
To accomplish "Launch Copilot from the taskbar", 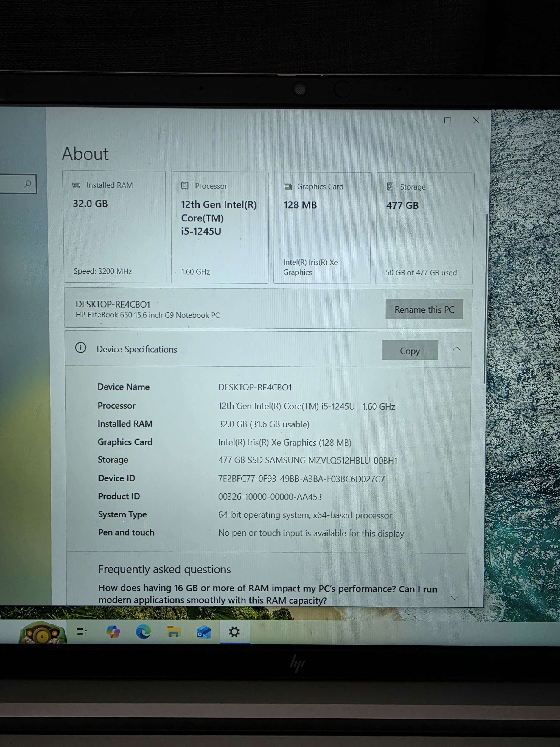I will coord(113,632).
